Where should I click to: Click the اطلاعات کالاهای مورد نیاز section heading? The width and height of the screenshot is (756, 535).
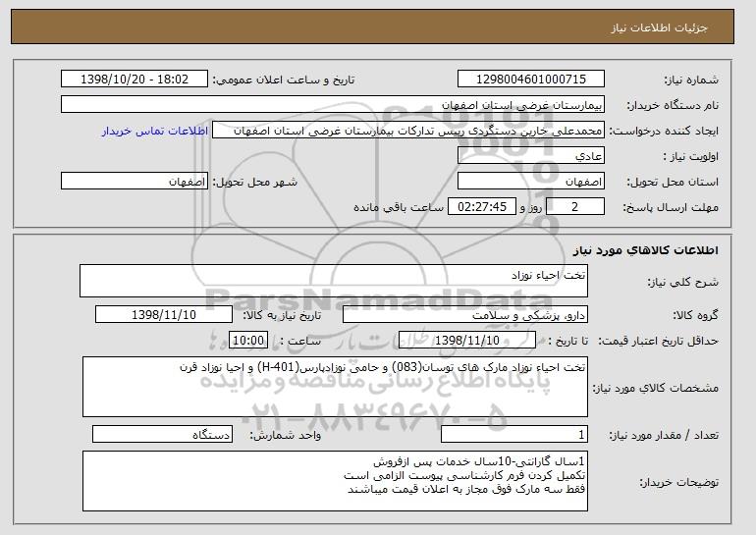click(646, 250)
